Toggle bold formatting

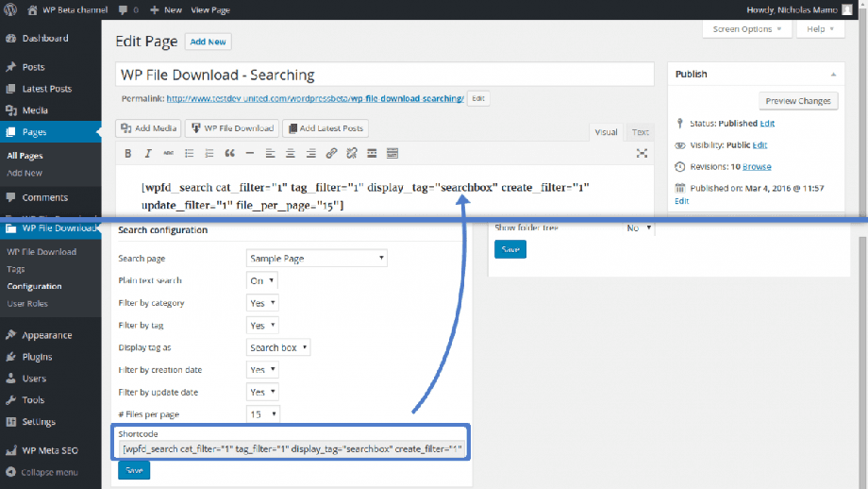tap(128, 153)
